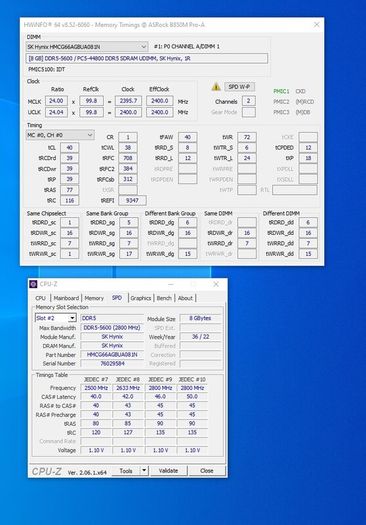Image resolution: width=366 pixels, height=525 pixels.
Task: Click the tREFI value 9347 field
Action: tap(132, 201)
